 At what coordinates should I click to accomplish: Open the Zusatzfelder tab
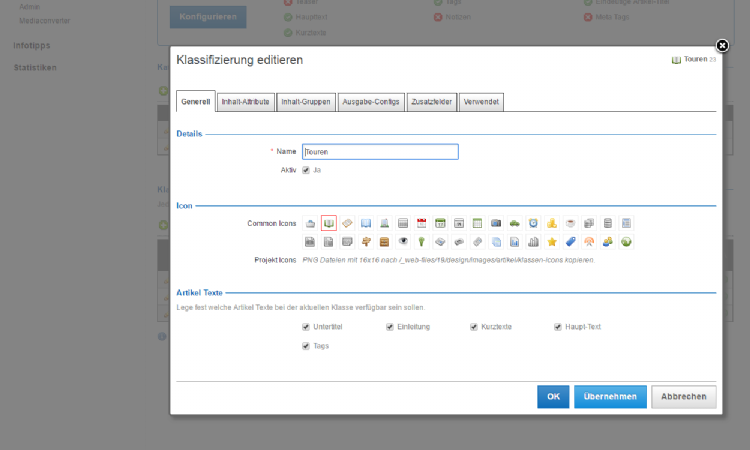(x=432, y=102)
